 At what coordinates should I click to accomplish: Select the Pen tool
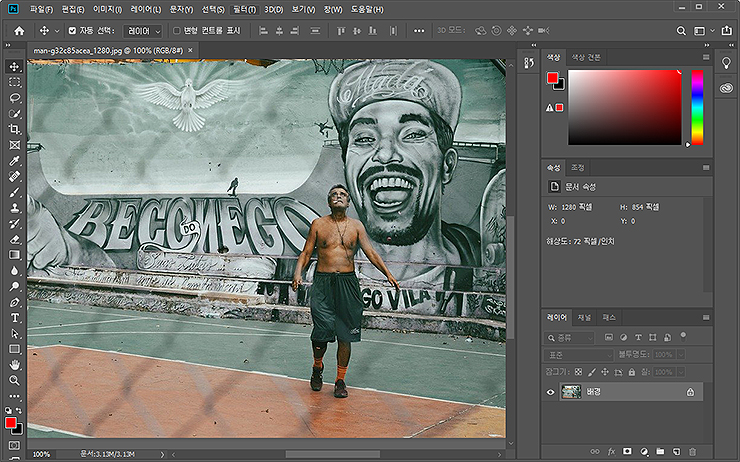pyautogui.click(x=15, y=302)
